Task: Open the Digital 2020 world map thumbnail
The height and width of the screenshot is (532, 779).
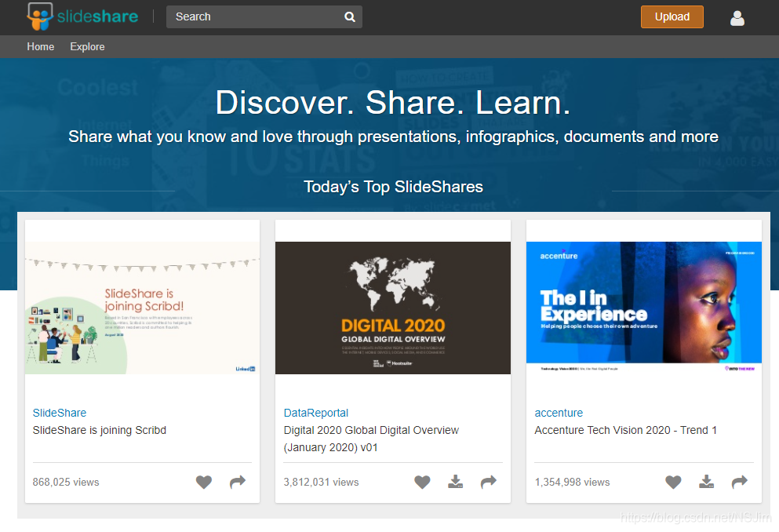Action: click(393, 308)
